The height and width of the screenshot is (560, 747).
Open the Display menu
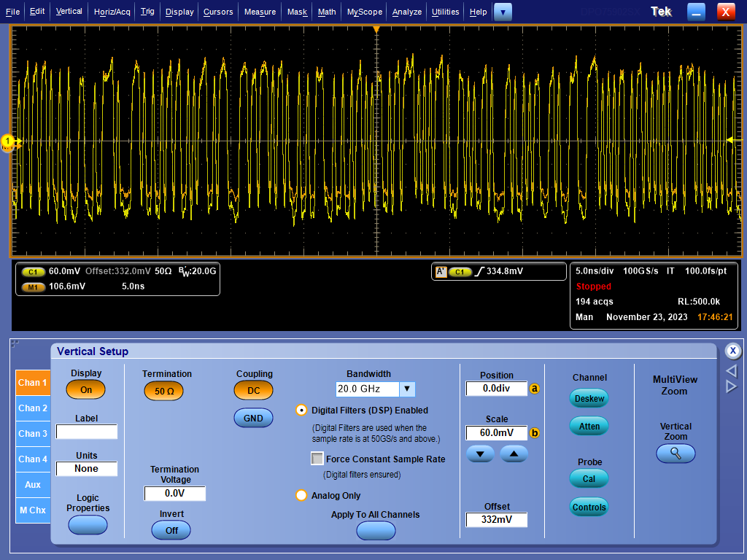(x=179, y=12)
